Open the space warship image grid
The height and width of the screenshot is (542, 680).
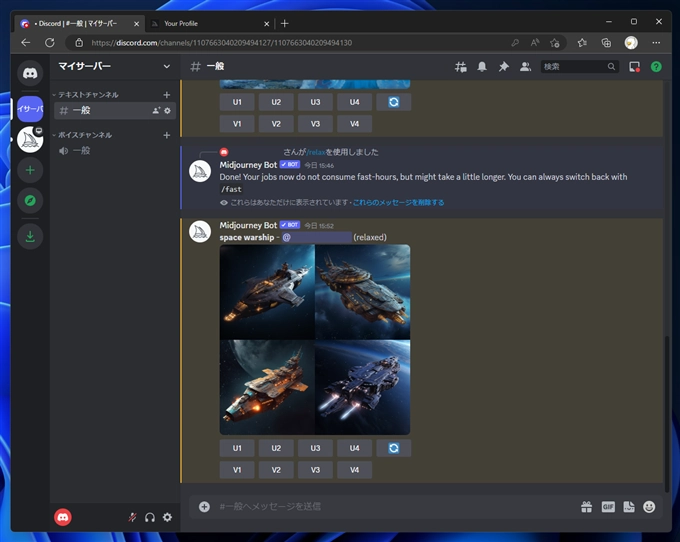point(315,340)
